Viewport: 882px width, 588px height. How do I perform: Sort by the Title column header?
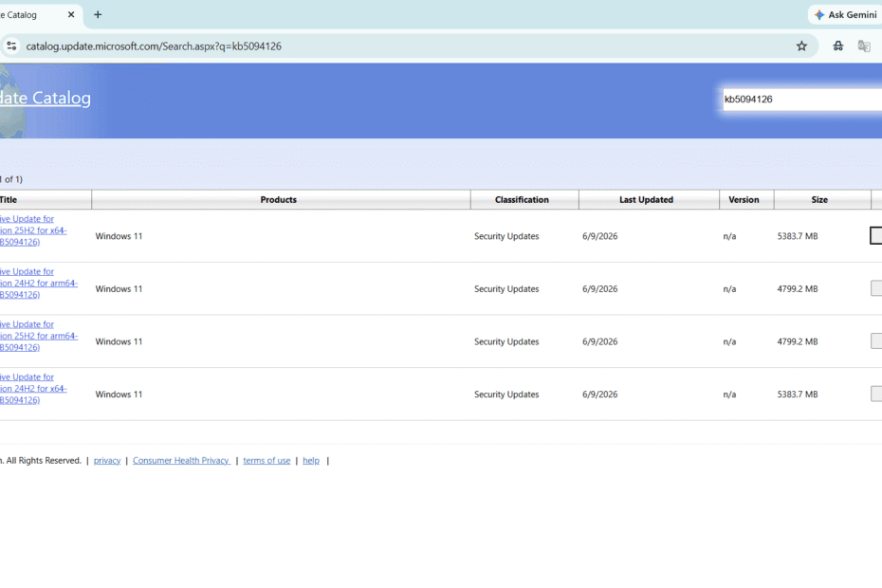click(x=9, y=200)
